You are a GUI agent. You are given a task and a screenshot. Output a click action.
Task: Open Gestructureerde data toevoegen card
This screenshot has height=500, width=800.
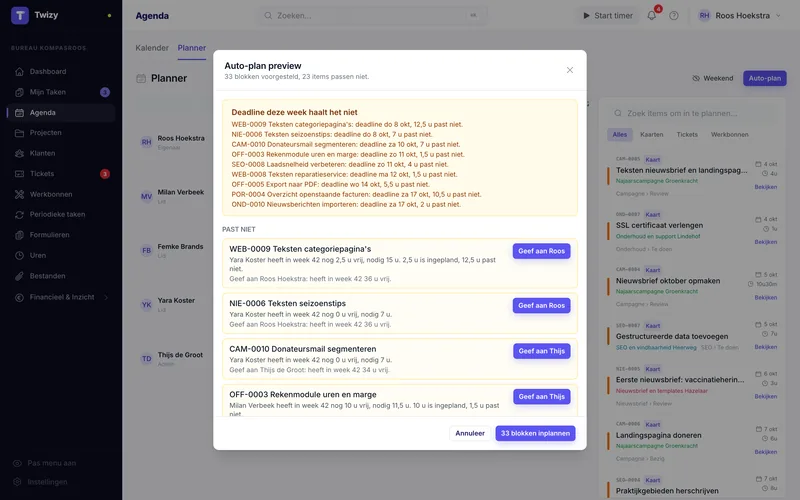(672, 337)
